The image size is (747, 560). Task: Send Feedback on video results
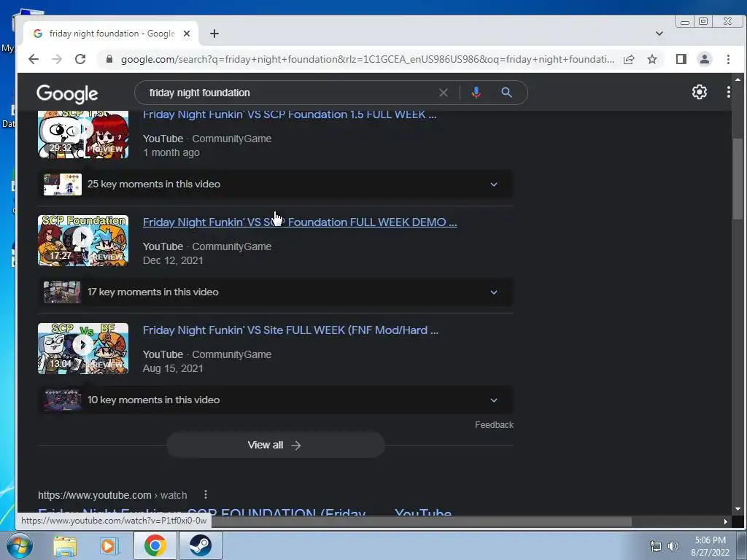494,425
